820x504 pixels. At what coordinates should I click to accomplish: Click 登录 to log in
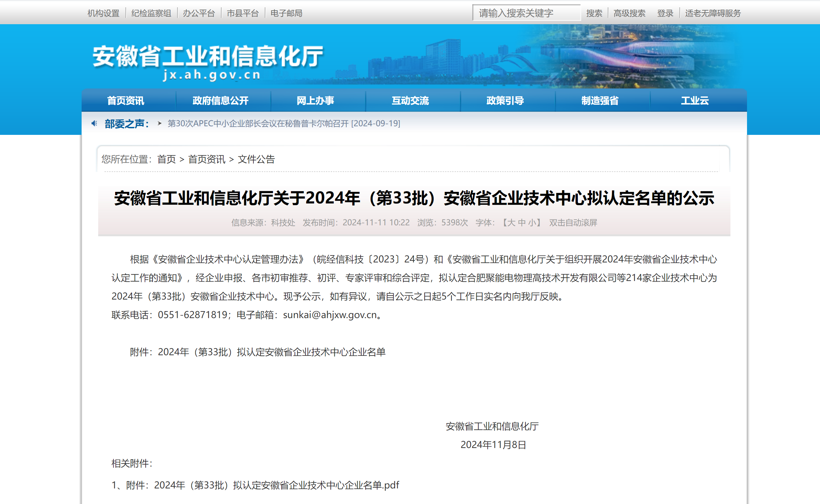click(665, 13)
